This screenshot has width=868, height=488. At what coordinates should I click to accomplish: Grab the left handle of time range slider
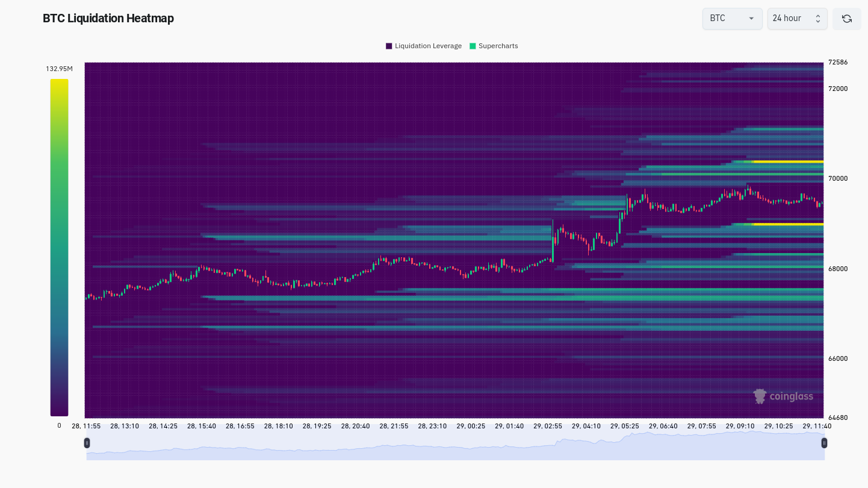tap(87, 443)
